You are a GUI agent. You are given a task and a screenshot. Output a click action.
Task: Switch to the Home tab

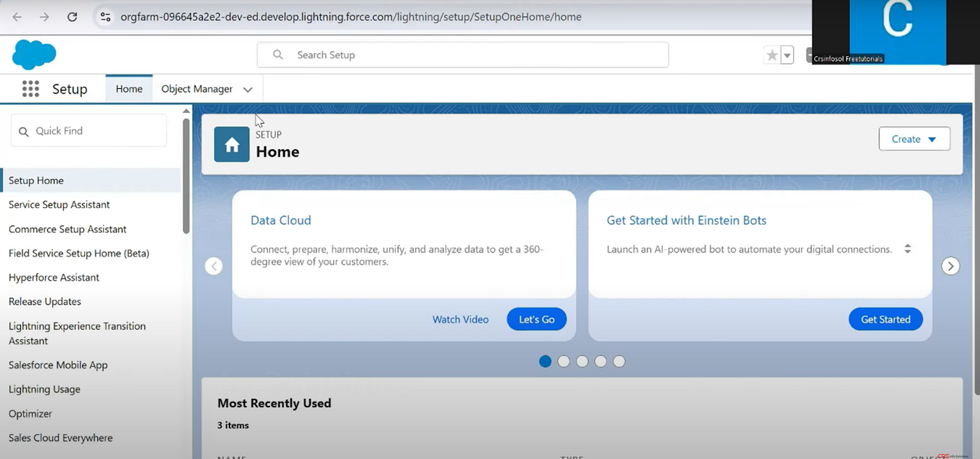[129, 89]
